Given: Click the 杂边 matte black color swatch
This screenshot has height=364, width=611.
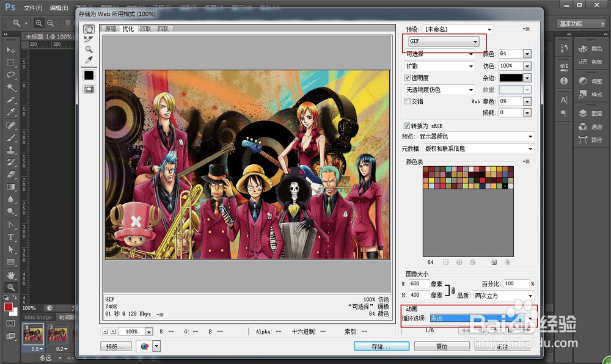Looking at the screenshot, I should coord(511,78).
